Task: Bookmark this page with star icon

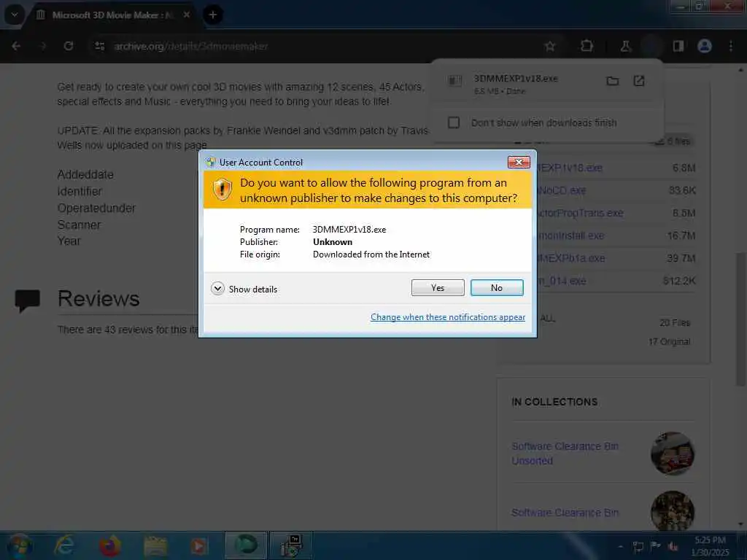Action: (x=550, y=46)
